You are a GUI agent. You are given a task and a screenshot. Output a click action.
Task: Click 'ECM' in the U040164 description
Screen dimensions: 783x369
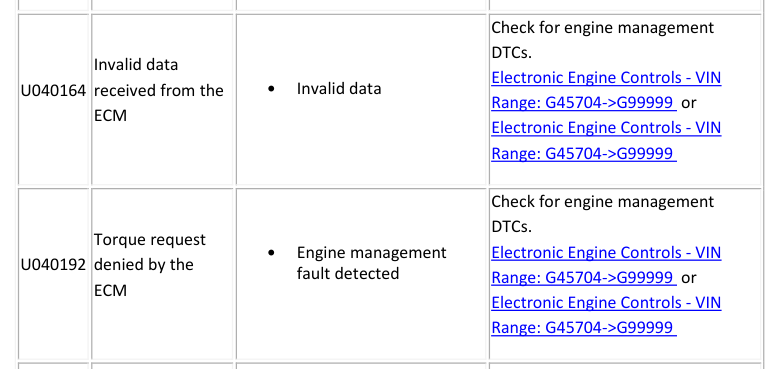[x=110, y=116]
